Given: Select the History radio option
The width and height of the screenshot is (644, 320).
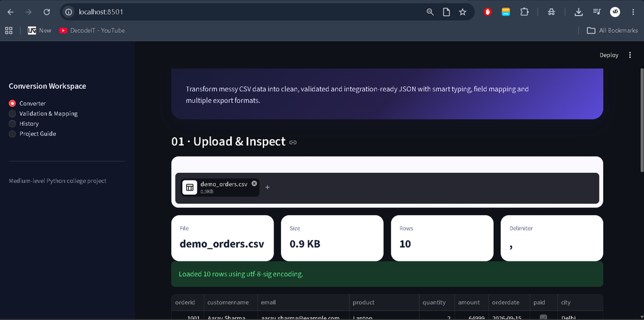Looking at the screenshot, I should (24, 124).
